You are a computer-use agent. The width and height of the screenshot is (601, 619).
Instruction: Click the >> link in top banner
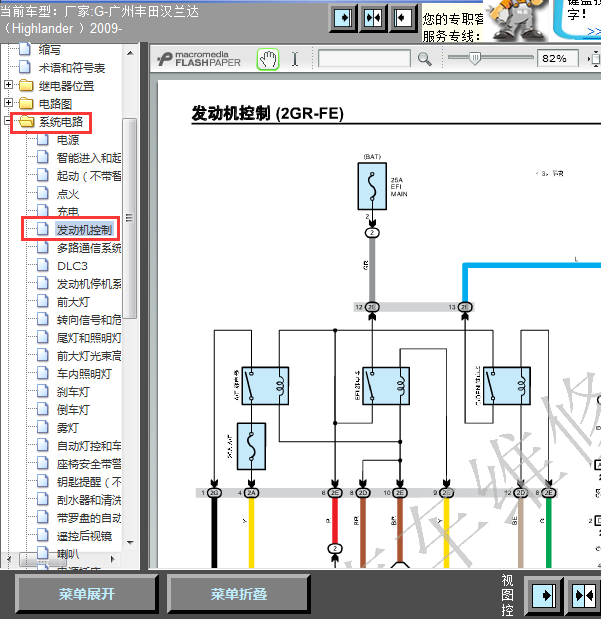593,32
